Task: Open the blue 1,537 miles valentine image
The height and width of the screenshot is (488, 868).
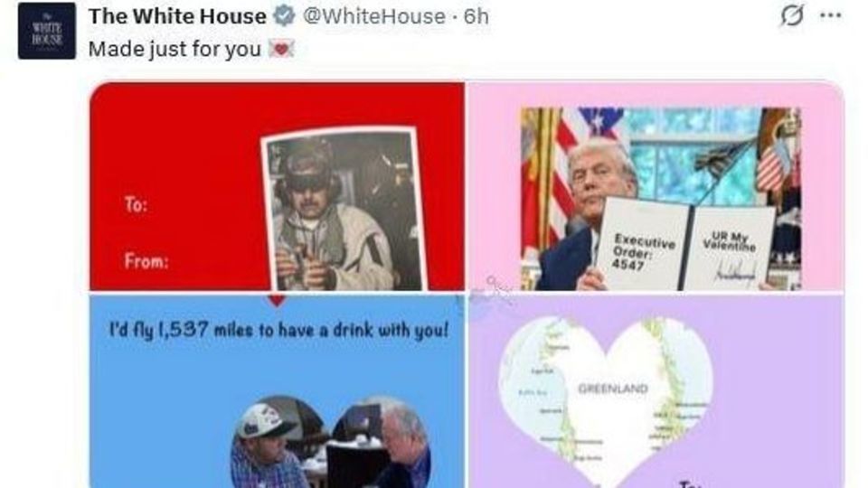Action: [277, 391]
